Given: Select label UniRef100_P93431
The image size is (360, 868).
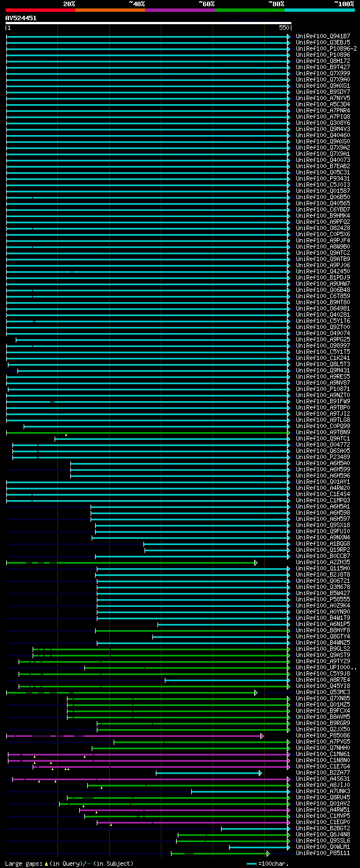Looking at the screenshot, I should click(x=323, y=178).
